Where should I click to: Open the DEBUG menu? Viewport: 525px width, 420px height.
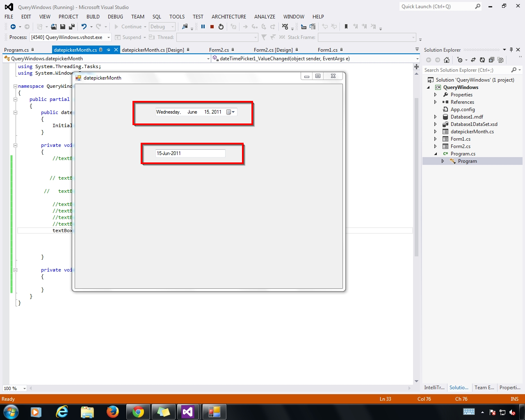[115, 17]
